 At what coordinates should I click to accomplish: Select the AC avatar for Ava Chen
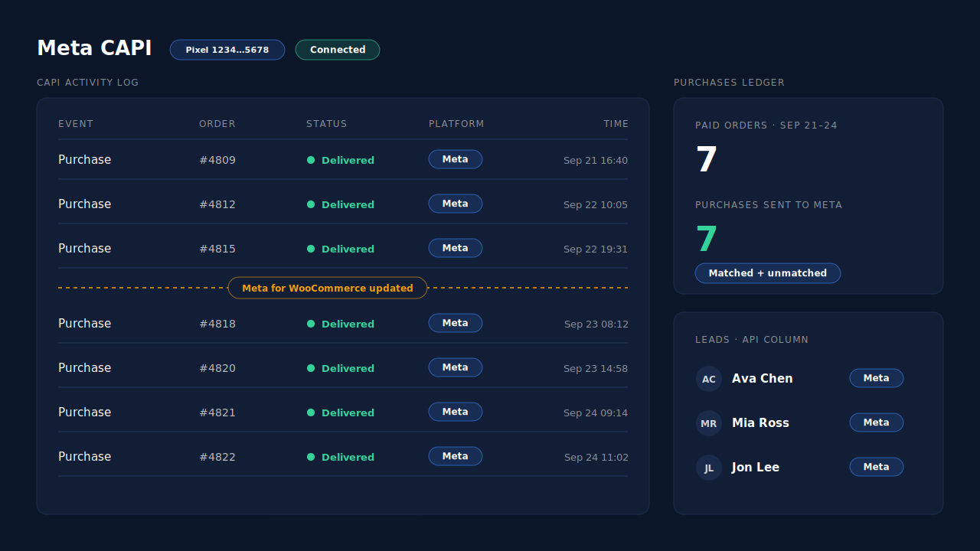coord(709,379)
